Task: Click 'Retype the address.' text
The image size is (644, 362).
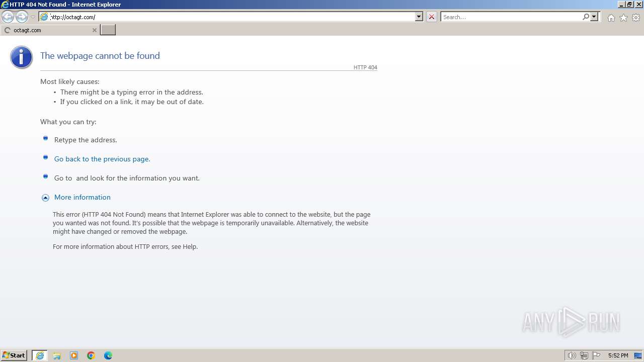Action: coord(86,140)
